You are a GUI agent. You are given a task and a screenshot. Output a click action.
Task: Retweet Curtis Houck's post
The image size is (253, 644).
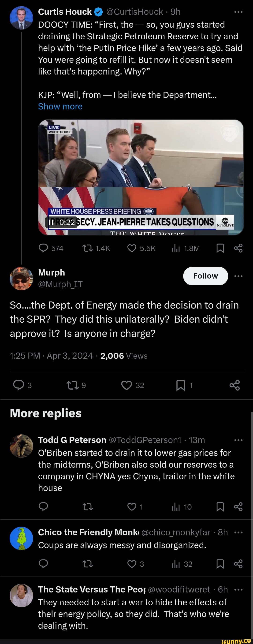coord(88,248)
